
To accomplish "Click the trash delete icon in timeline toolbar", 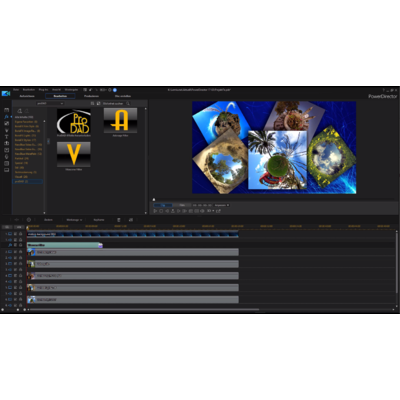I will [x=119, y=220].
